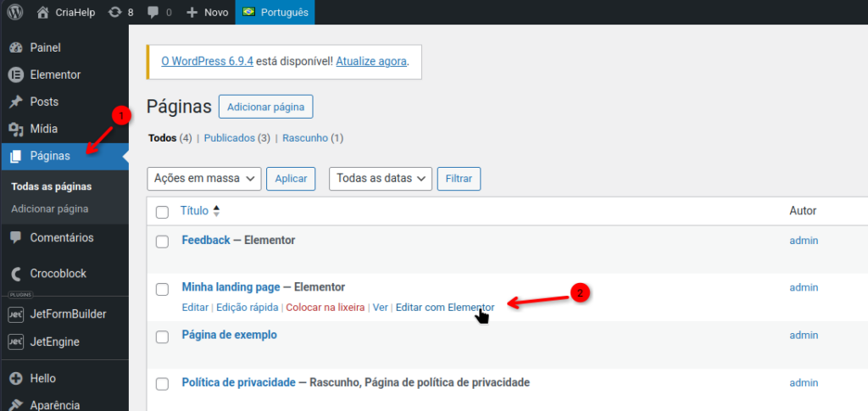Image resolution: width=868 pixels, height=411 pixels.
Task: Open the CriaHelp site home icon
Action: pyautogui.click(x=43, y=13)
